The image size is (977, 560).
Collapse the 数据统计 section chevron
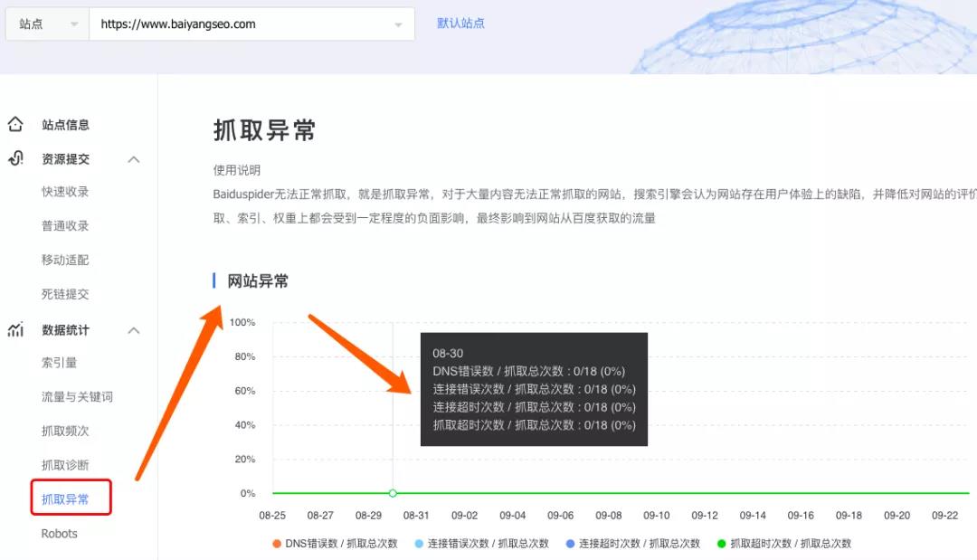[x=134, y=330]
